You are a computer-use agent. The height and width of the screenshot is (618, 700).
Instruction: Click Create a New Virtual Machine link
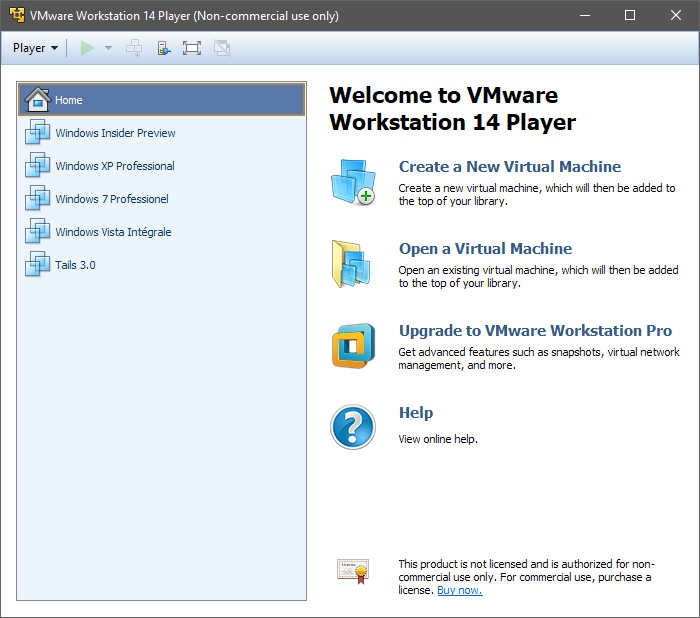click(x=510, y=167)
